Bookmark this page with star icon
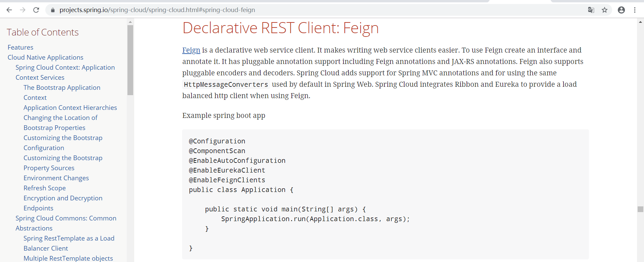The height and width of the screenshot is (262, 644). (x=604, y=10)
